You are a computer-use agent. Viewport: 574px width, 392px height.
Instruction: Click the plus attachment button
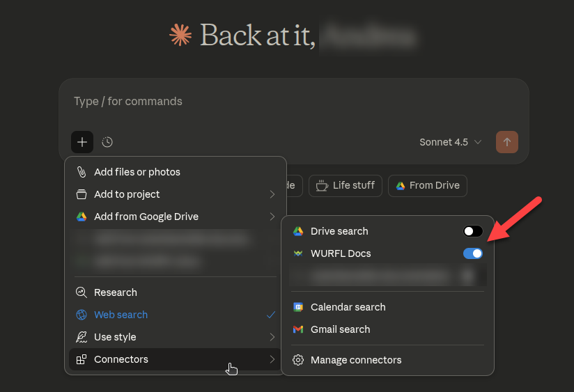point(82,142)
